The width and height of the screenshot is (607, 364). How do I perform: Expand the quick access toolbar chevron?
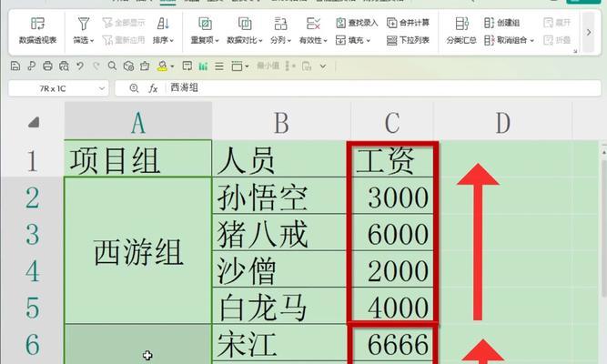tap(323, 66)
